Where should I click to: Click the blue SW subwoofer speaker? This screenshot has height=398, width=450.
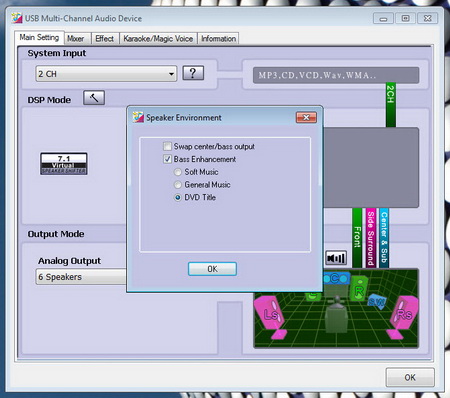click(377, 301)
